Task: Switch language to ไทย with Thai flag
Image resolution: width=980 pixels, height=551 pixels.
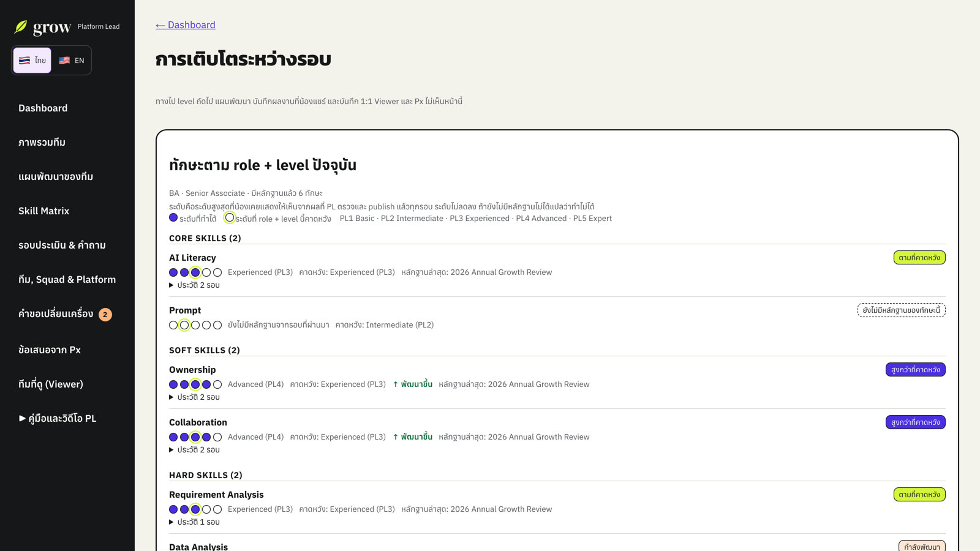Action: coord(32,61)
